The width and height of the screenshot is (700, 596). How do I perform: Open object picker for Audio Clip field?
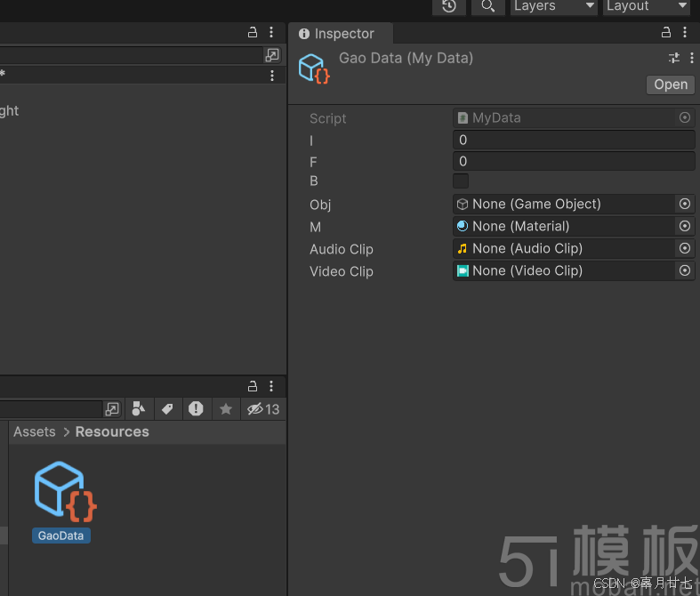click(685, 248)
